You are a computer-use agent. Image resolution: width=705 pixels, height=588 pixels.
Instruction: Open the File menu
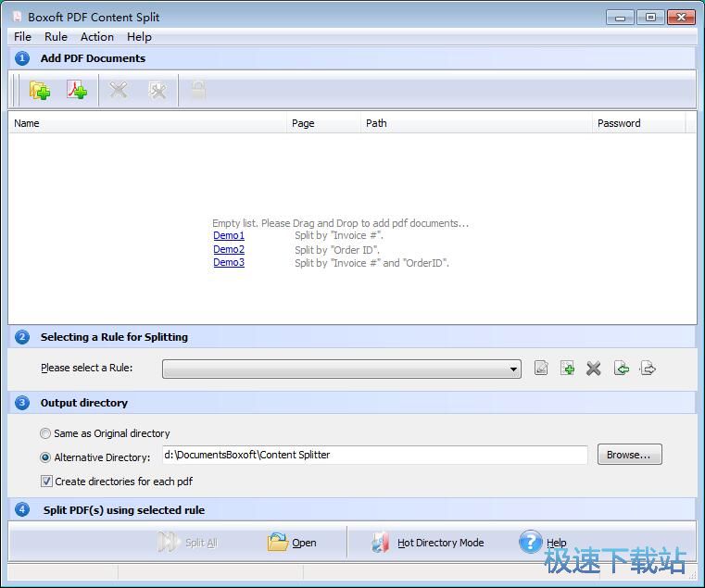(22, 37)
